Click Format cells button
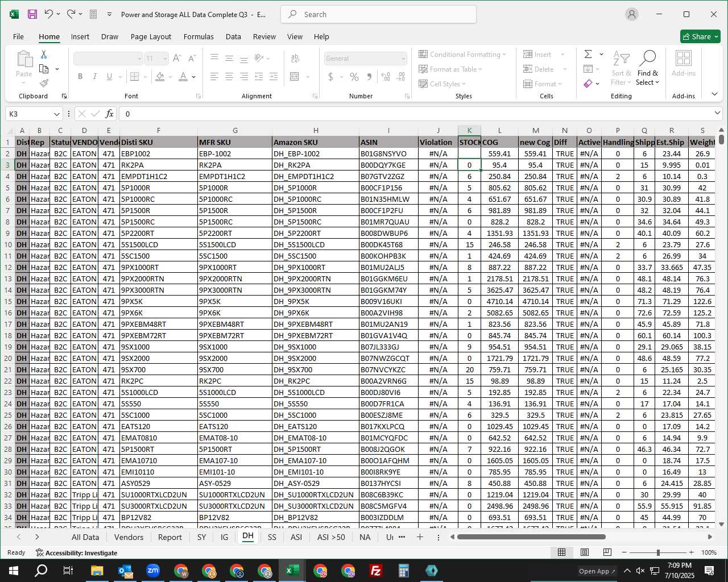 543,84
